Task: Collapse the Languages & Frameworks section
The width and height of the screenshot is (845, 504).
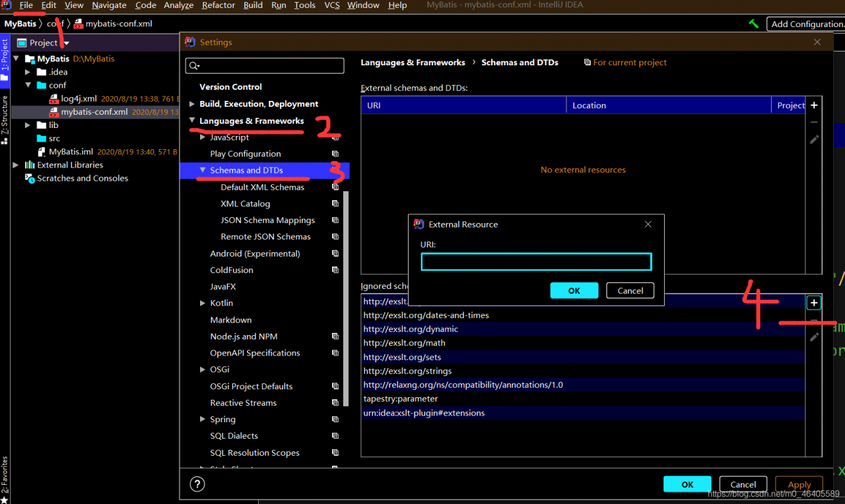Action: [x=192, y=121]
